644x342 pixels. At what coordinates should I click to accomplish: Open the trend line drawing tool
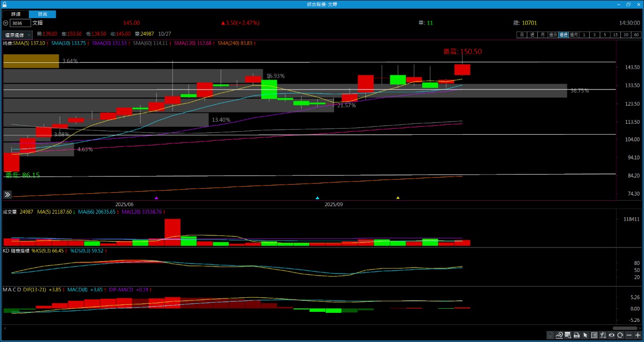[x=559, y=335]
